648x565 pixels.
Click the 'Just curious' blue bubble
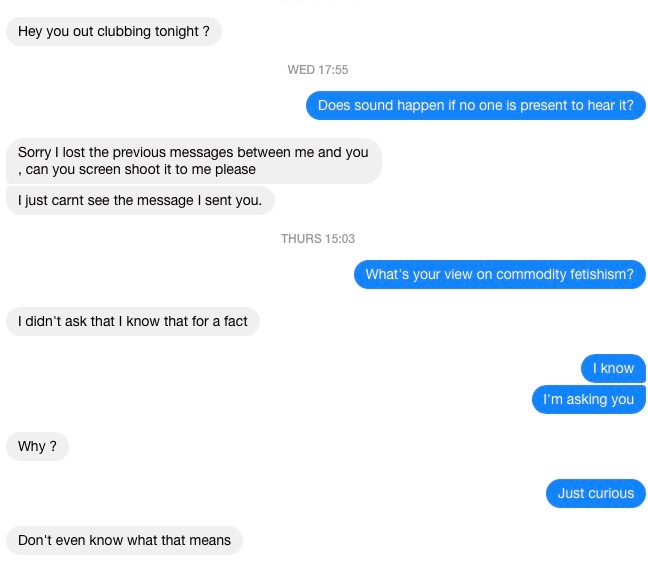(x=596, y=493)
